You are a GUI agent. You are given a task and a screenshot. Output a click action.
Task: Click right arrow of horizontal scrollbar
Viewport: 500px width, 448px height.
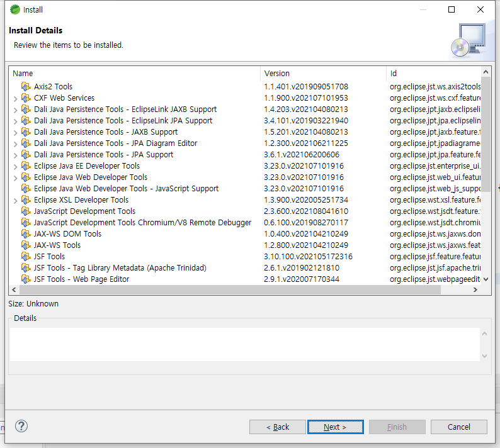(475, 289)
